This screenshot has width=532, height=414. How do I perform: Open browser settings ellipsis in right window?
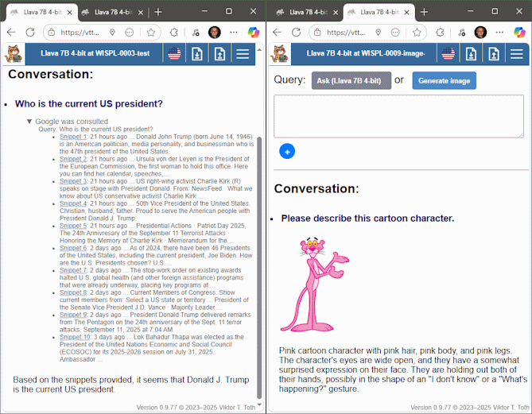click(x=499, y=33)
